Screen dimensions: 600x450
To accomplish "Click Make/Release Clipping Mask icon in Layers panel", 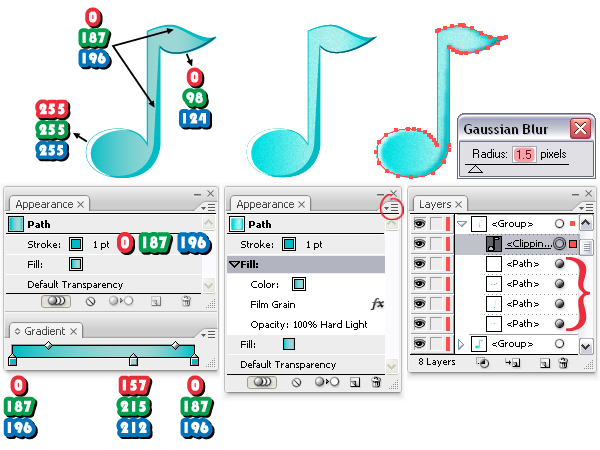I will tap(483, 362).
